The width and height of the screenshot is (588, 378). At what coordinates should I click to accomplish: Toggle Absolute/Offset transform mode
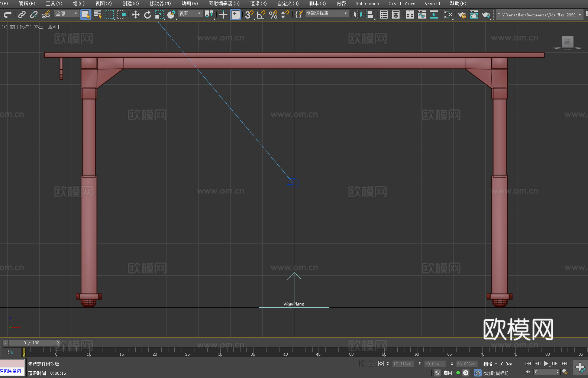pyautogui.click(x=381, y=364)
